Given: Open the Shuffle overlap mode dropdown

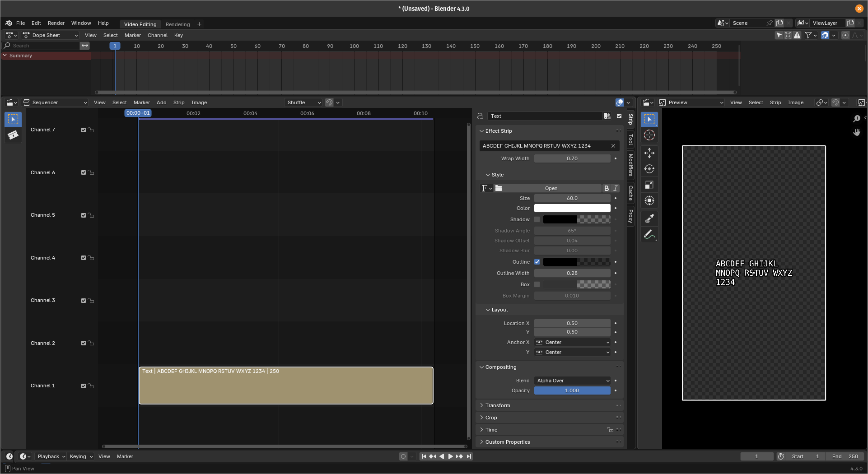Looking at the screenshot, I should (303, 102).
